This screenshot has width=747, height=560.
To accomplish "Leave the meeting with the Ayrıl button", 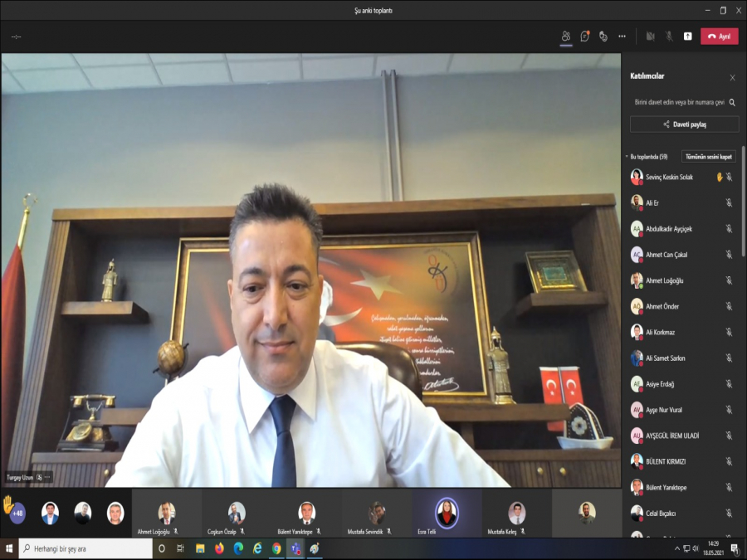I will pyautogui.click(x=719, y=37).
